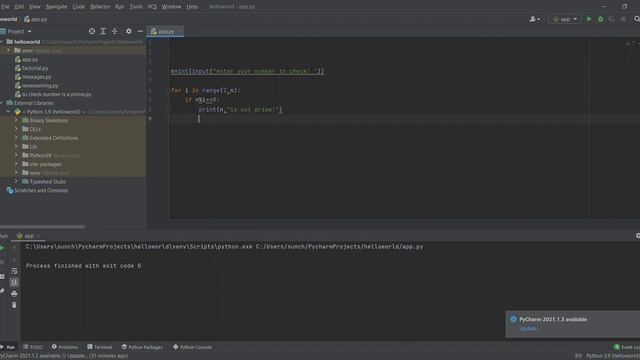Click the greyed Stop icon in top toolbar
The image size is (640, 360).
[x=623, y=19]
